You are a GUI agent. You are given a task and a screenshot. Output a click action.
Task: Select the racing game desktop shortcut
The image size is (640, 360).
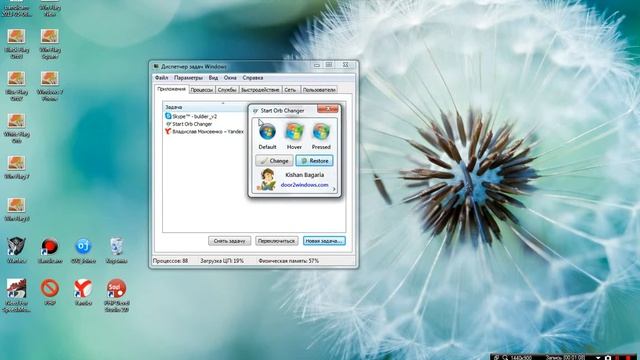pos(16,296)
